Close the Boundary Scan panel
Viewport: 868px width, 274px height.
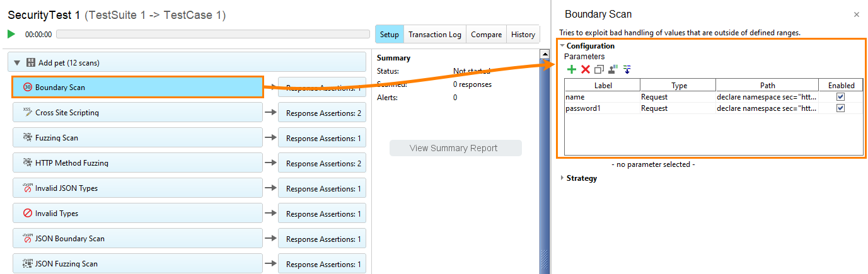(x=856, y=14)
